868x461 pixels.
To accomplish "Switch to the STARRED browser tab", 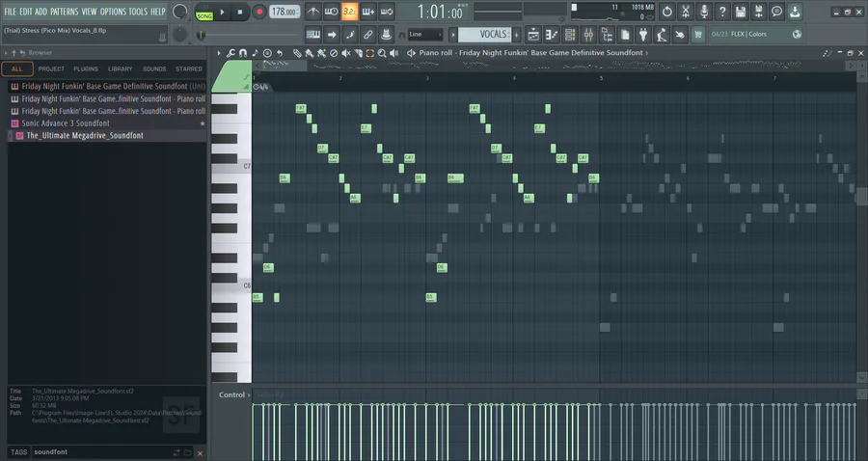I will pos(189,69).
